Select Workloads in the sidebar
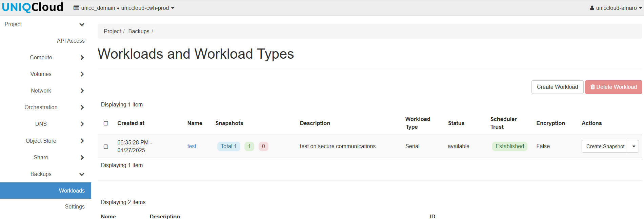This screenshot has width=644, height=219. pyautogui.click(x=45, y=191)
